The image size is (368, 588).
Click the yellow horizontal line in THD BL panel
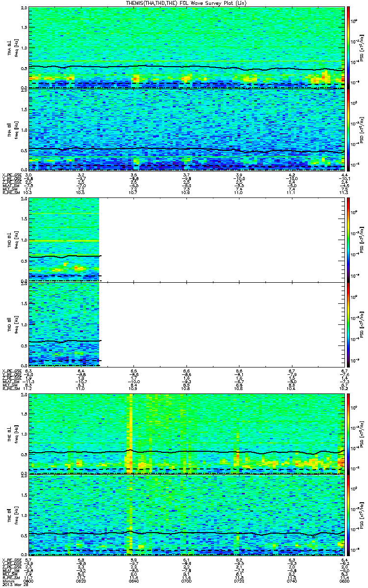[x=64, y=241]
